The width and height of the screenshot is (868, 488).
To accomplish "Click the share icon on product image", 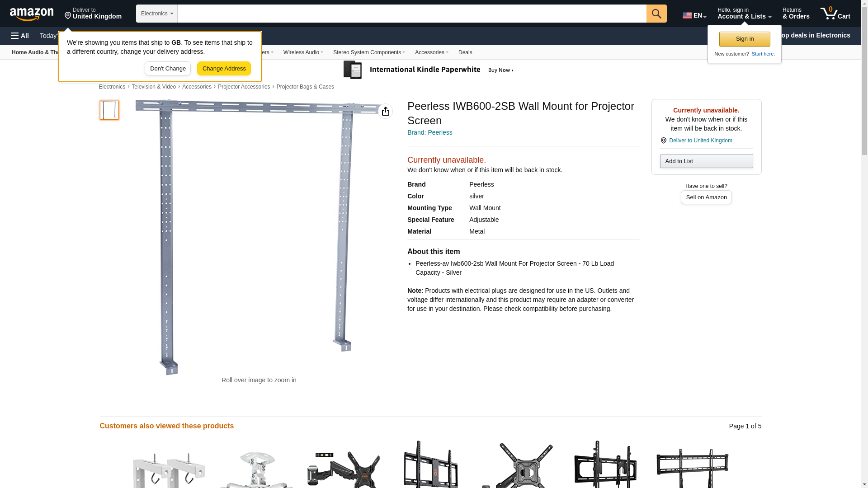I will pos(385,111).
